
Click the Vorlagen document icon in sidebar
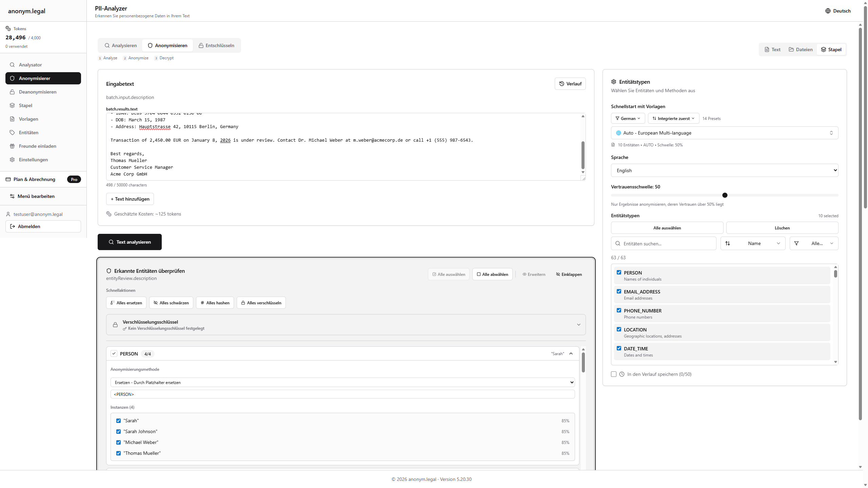click(x=12, y=119)
